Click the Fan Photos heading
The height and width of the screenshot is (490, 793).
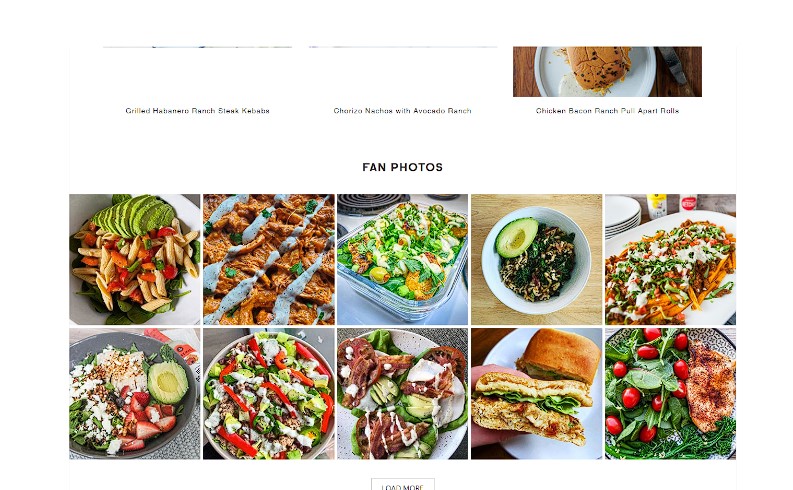click(403, 167)
